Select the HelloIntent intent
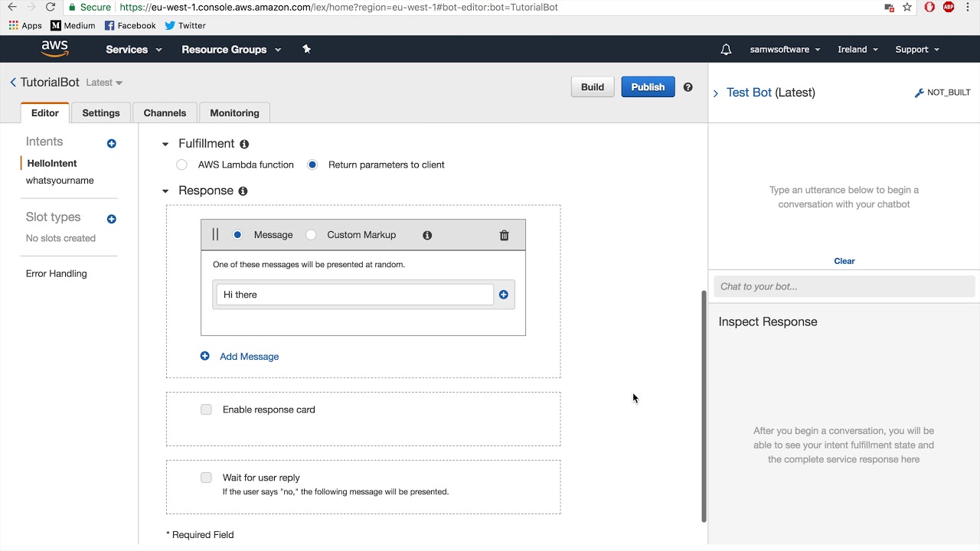 (52, 163)
